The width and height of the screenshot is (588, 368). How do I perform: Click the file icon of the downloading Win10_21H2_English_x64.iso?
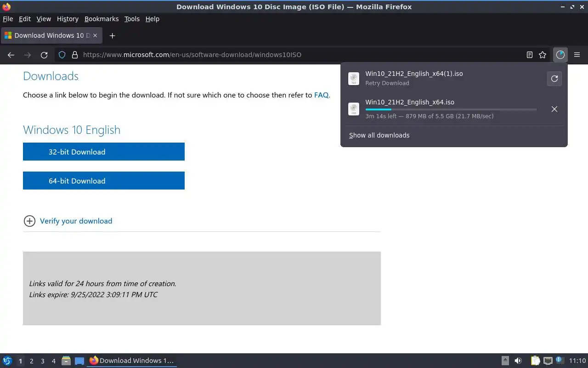[354, 109]
